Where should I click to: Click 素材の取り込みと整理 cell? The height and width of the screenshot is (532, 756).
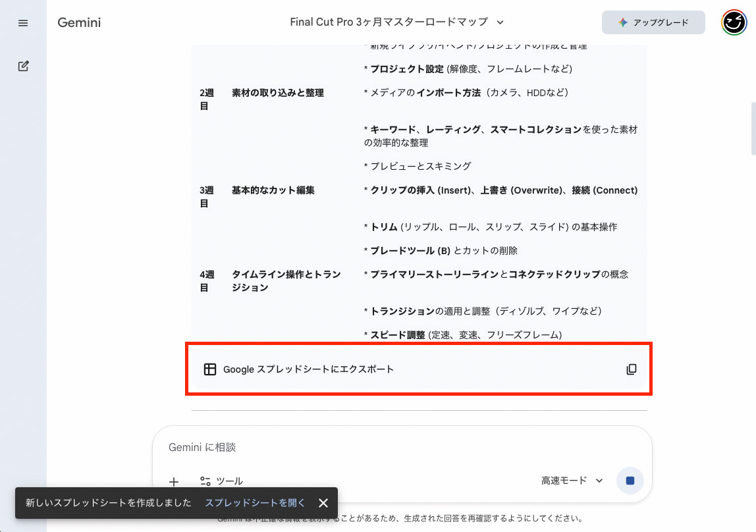tap(278, 93)
